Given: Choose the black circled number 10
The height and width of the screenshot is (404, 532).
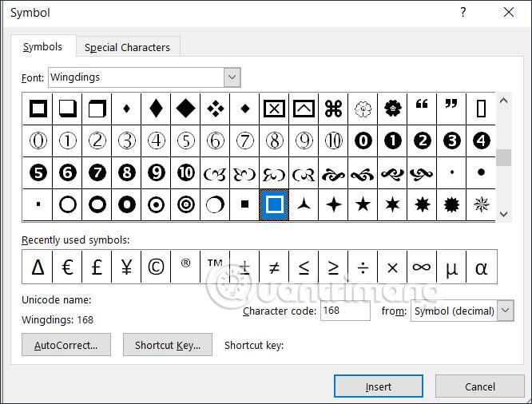Looking at the screenshot, I should point(185,172).
